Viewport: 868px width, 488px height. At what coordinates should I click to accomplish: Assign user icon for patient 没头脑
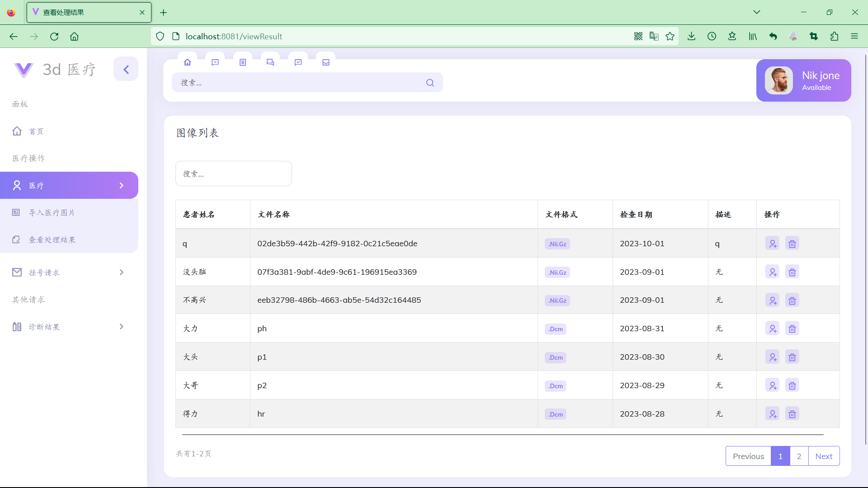tap(773, 272)
